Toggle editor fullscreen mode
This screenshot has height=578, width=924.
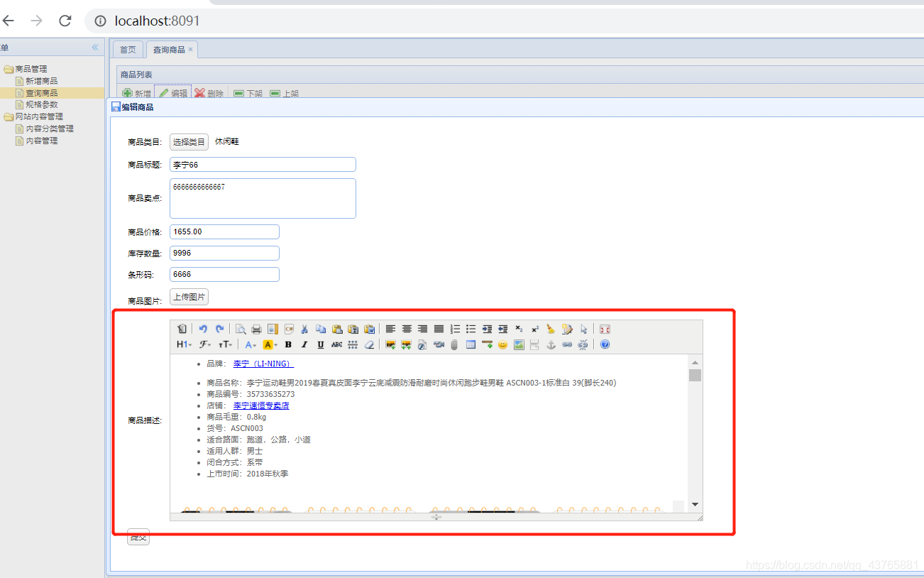[x=605, y=329]
